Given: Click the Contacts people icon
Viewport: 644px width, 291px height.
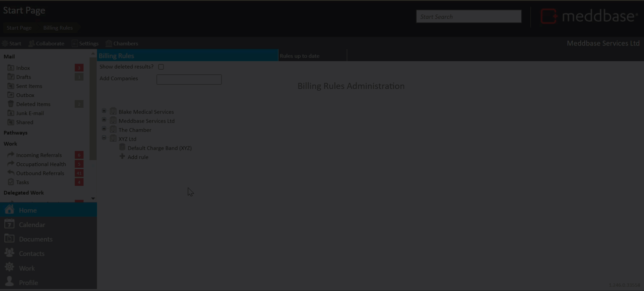Looking at the screenshot, I should pyautogui.click(x=9, y=253).
